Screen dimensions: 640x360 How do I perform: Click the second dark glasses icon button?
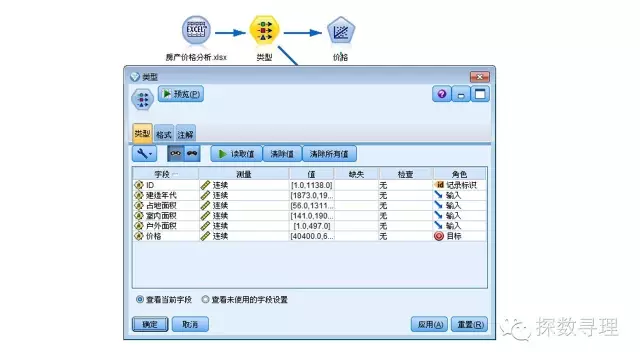[x=192, y=154]
